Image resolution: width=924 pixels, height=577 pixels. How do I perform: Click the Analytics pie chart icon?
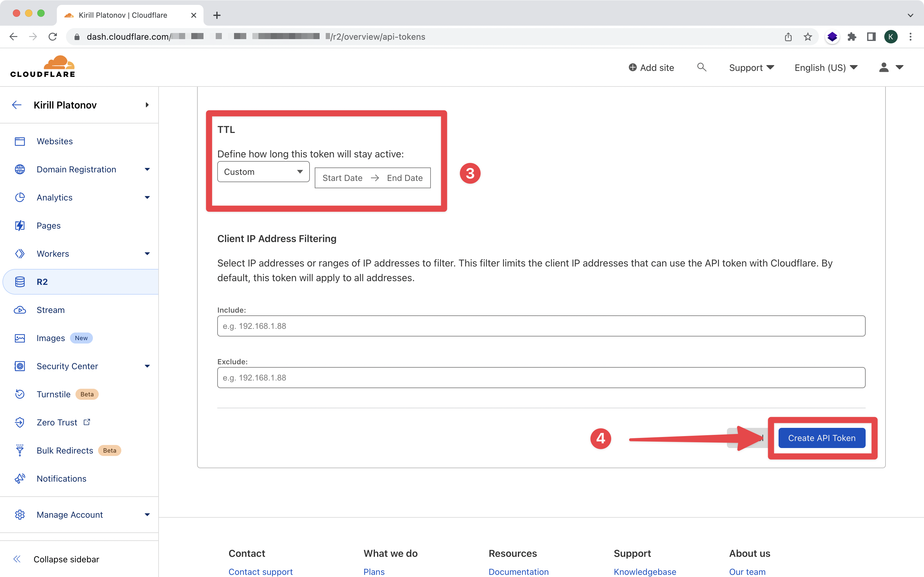(20, 197)
